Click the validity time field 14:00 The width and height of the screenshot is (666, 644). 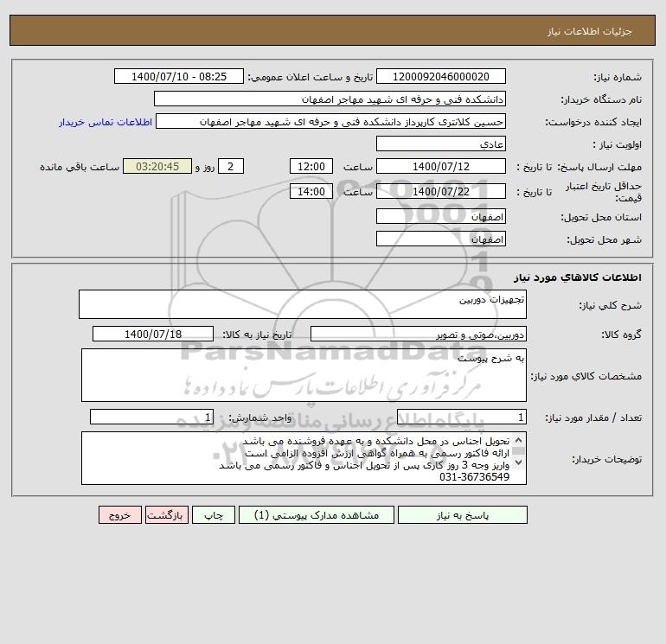(x=311, y=191)
